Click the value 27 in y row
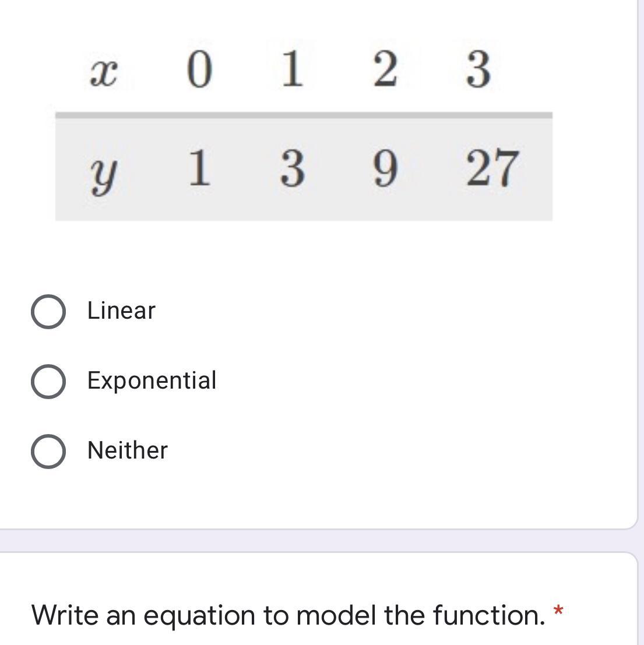This screenshot has height=645, width=644. click(x=491, y=169)
